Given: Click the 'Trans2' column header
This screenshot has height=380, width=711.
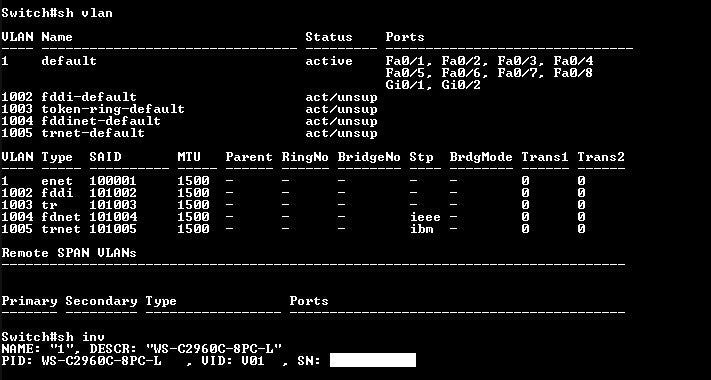Looking at the screenshot, I should click(x=601, y=157).
